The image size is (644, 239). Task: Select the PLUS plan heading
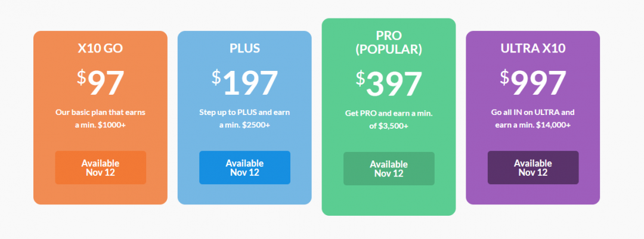244,49
